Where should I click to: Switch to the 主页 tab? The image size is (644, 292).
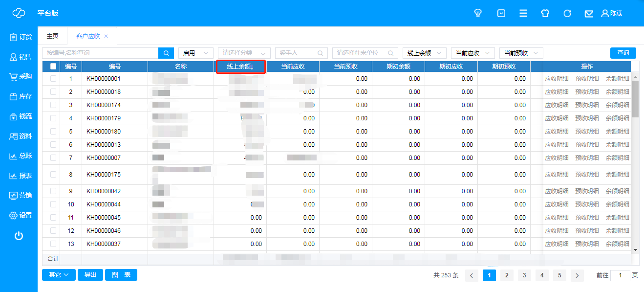click(52, 36)
